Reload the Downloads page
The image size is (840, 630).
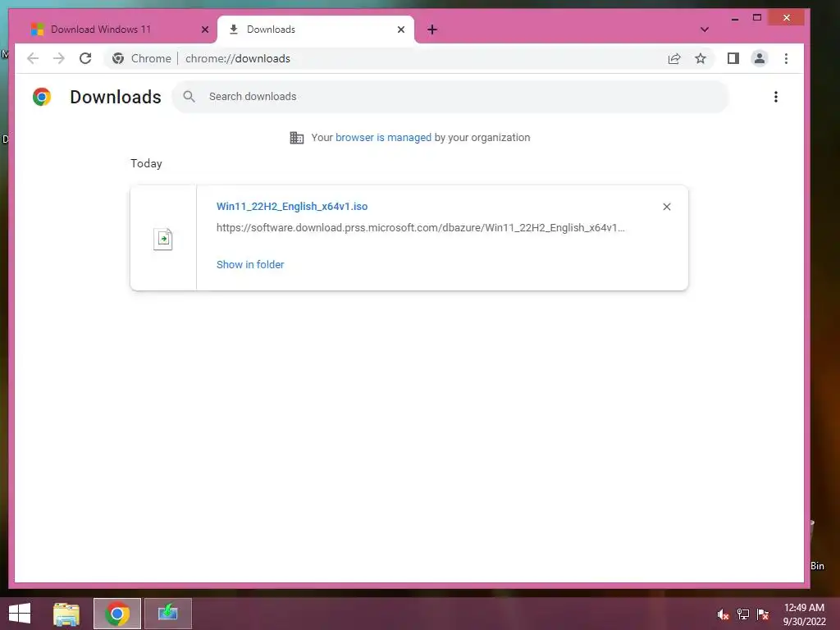85,58
